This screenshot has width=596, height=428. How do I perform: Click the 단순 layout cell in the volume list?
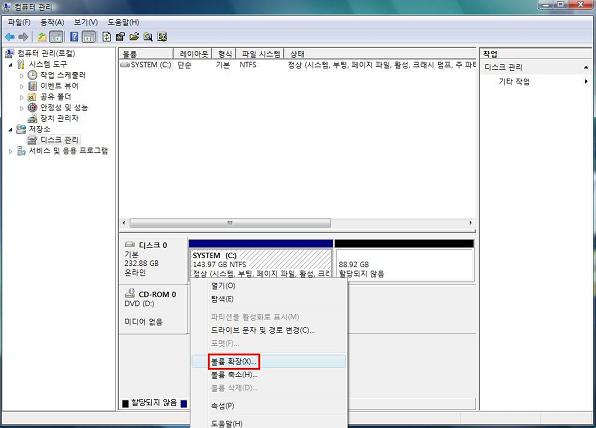pos(184,65)
